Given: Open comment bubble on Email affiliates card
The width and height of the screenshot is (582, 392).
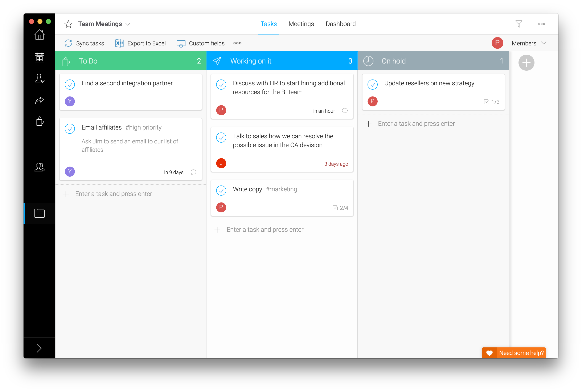Looking at the screenshot, I should coord(193,172).
